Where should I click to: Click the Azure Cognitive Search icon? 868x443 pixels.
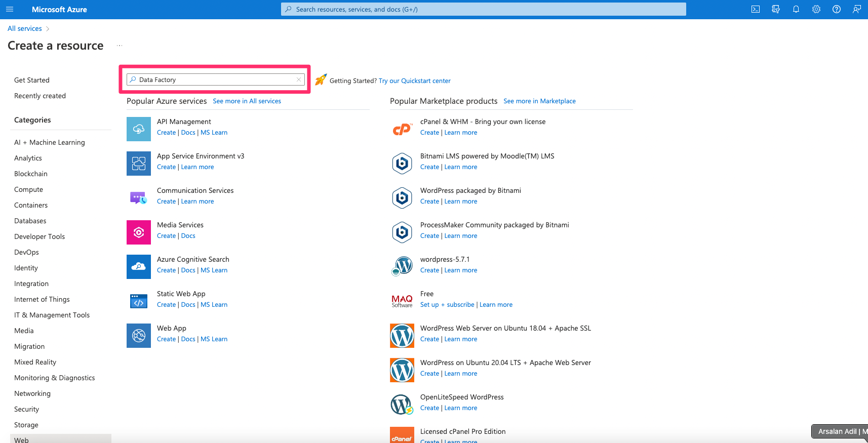pos(139,267)
